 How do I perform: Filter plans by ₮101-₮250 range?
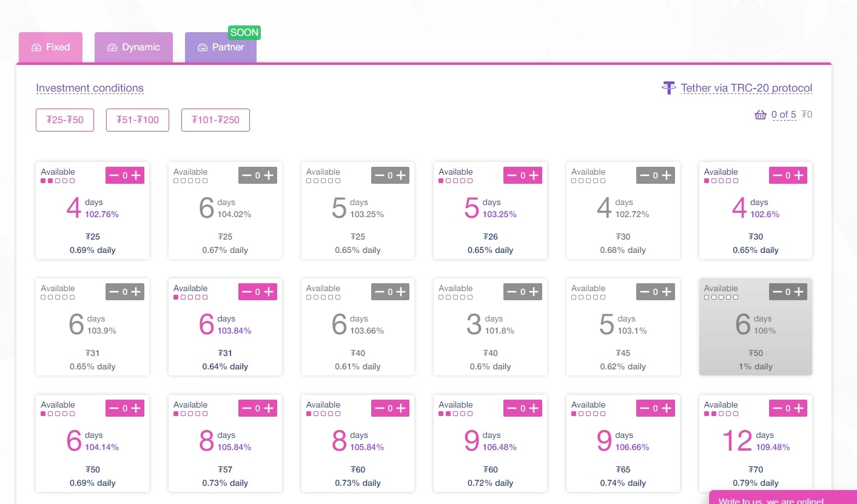pos(215,120)
